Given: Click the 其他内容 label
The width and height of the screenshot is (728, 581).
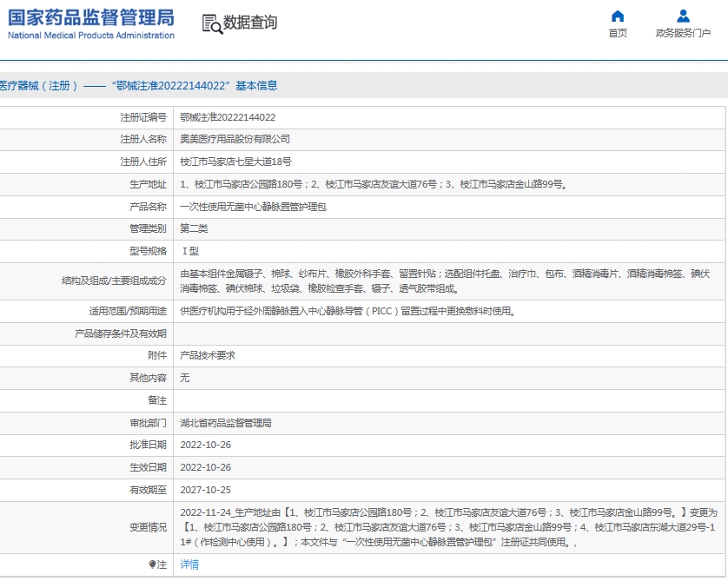Looking at the screenshot, I should click(148, 378).
